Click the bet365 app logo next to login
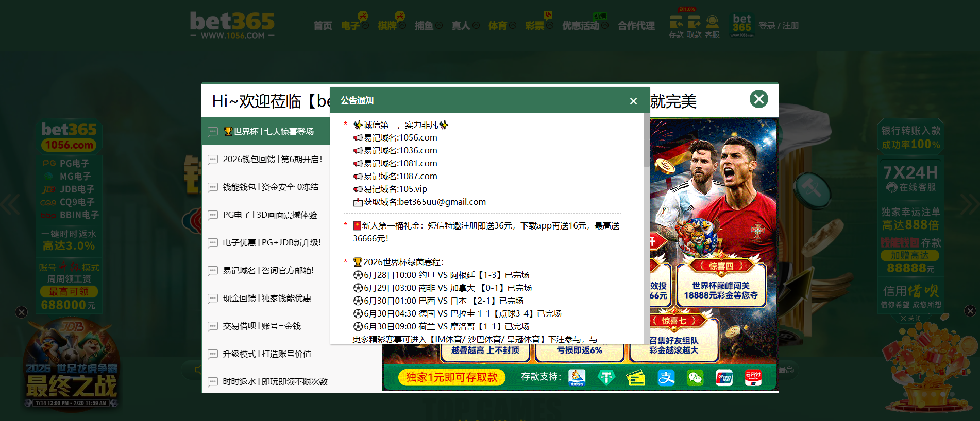This screenshot has width=980, height=421. (742, 25)
